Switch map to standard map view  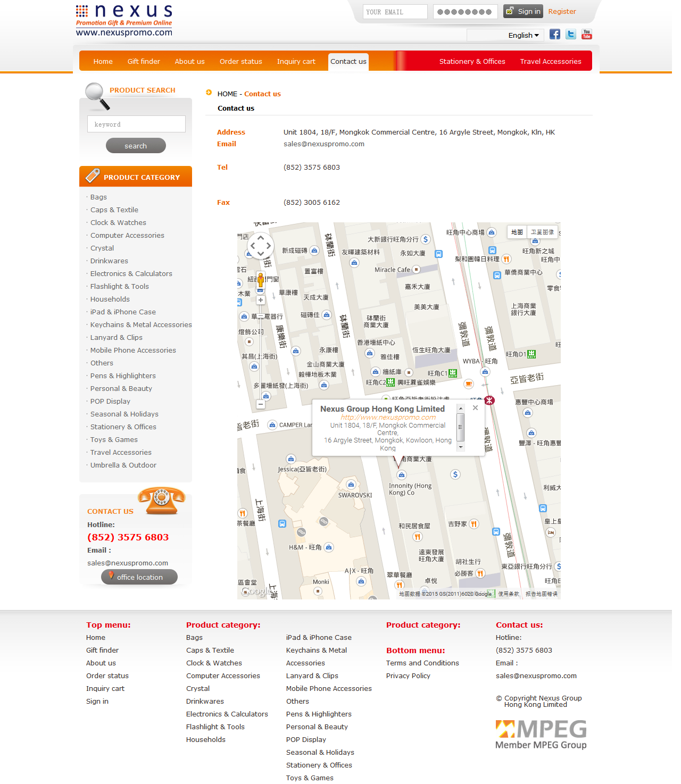tap(517, 232)
